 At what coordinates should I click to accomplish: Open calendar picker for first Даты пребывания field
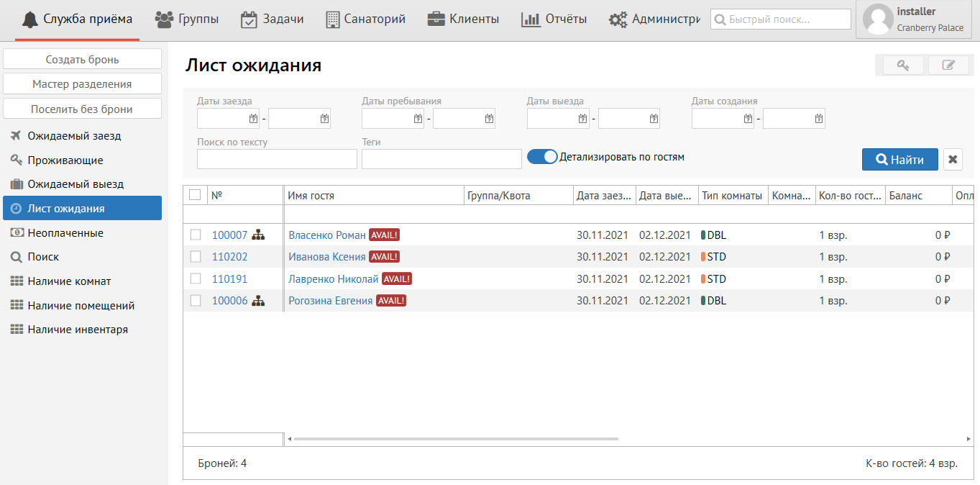click(418, 119)
